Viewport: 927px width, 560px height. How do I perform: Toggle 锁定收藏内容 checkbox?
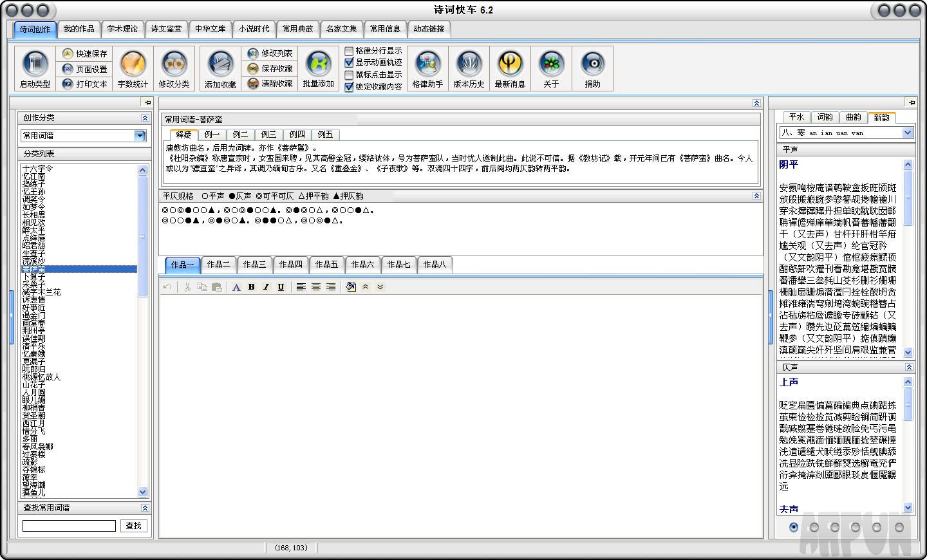350,87
